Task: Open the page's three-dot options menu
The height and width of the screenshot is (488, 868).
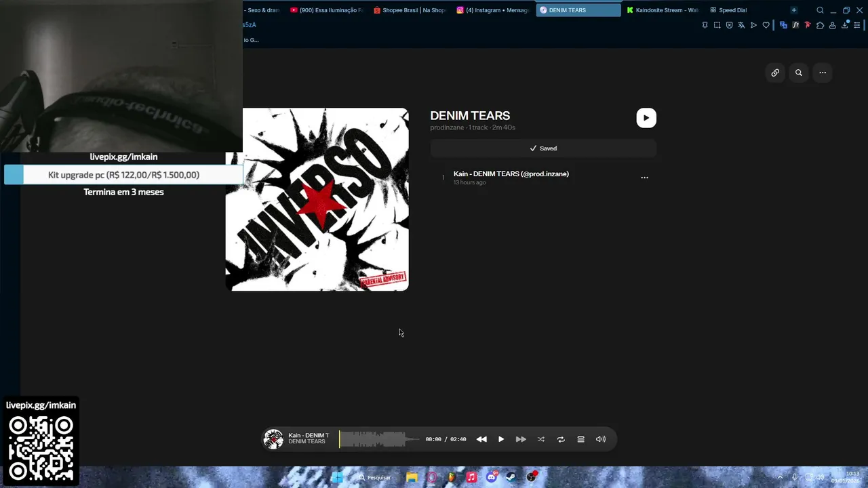Action: tap(823, 73)
